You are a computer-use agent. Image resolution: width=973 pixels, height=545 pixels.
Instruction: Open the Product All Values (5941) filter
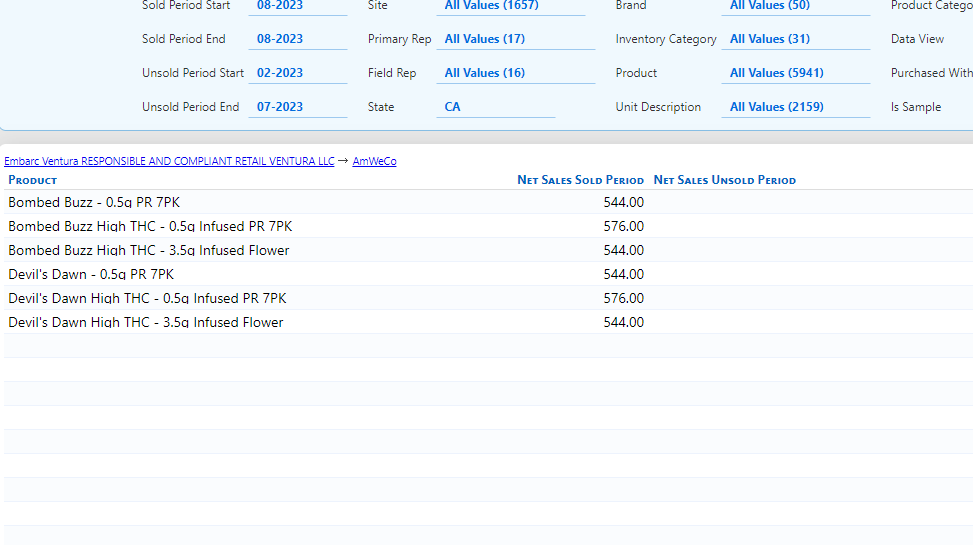(795, 73)
